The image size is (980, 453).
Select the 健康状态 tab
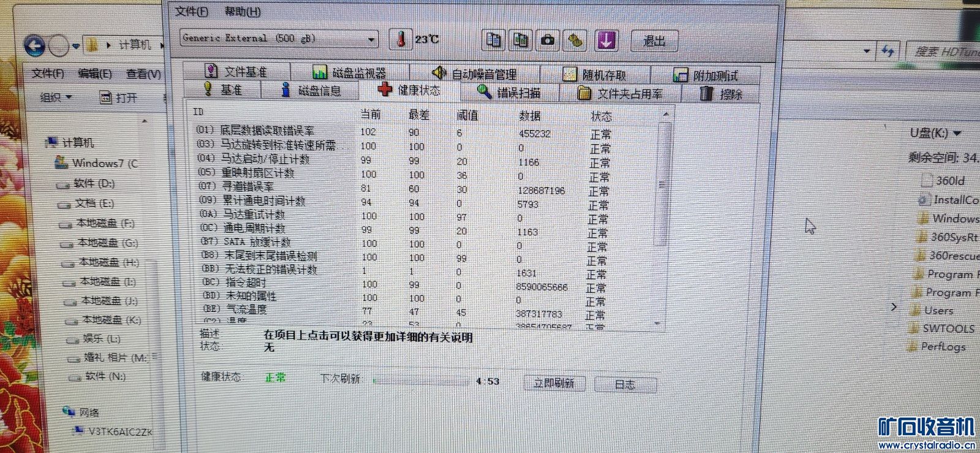(409, 90)
